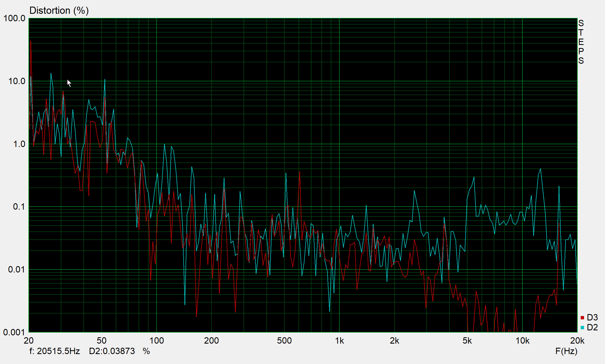The width and height of the screenshot is (605, 364).
Task: Click the red D3 legend swatch
Action: click(x=582, y=318)
